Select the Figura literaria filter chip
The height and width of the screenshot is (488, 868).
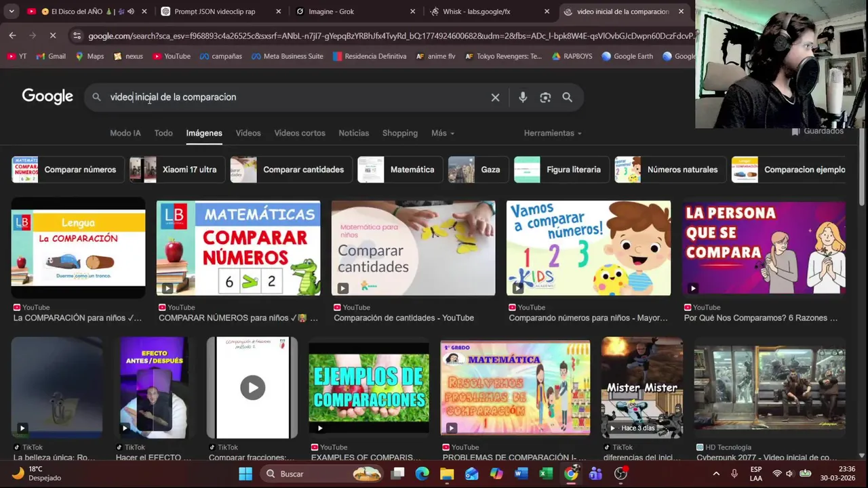tap(561, 169)
